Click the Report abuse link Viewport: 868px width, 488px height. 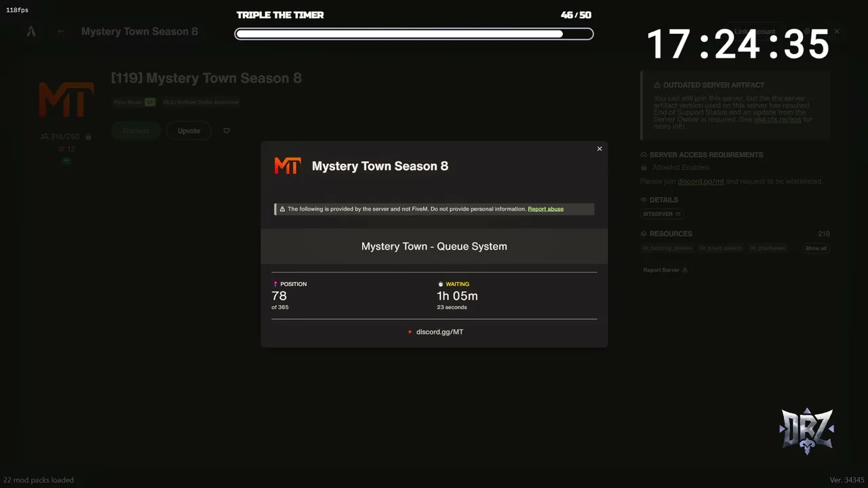click(546, 209)
